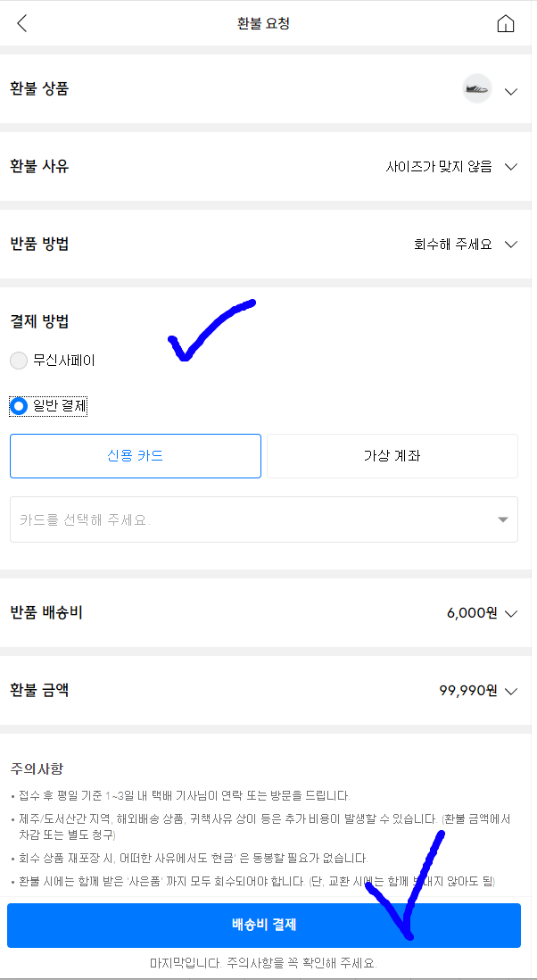Expand the 반품 방법 selector
537x980 pixels.
[511, 244]
